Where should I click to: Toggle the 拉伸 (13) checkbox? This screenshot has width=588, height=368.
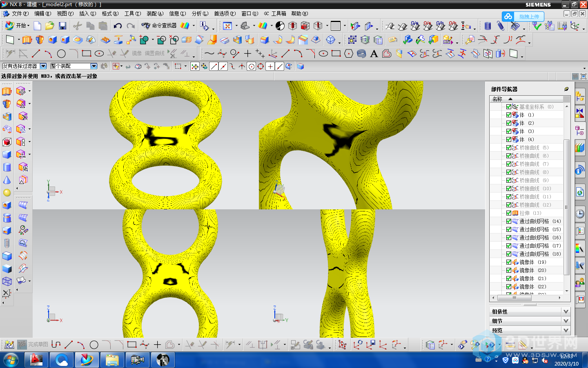pyautogui.click(x=509, y=213)
